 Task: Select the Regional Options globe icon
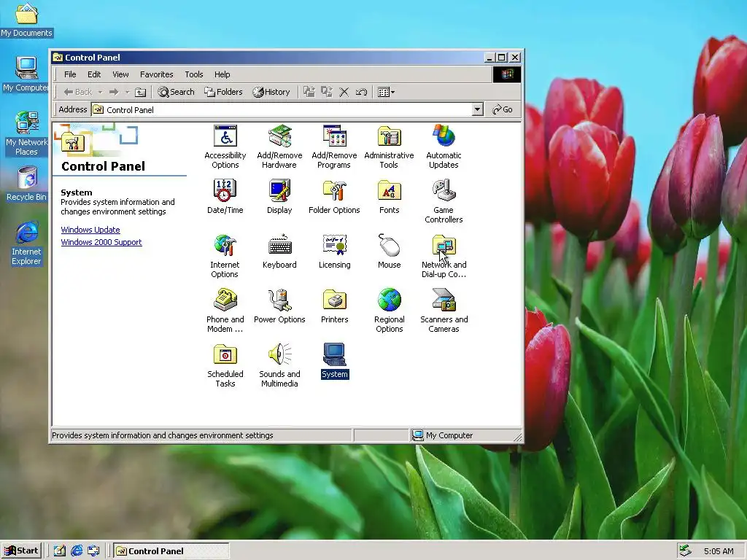390,300
